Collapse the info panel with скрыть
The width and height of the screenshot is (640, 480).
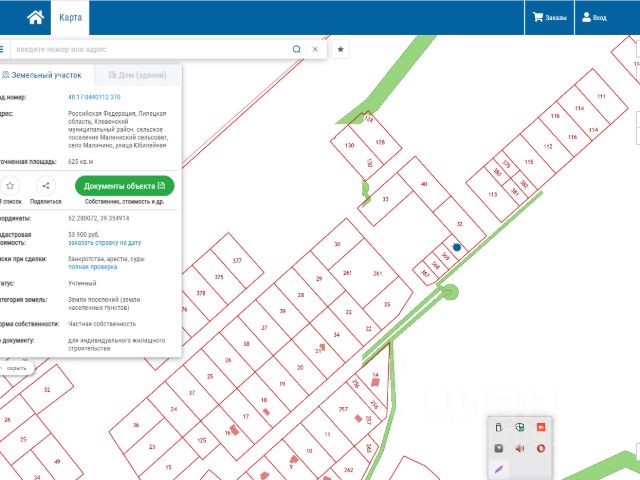coord(16,367)
